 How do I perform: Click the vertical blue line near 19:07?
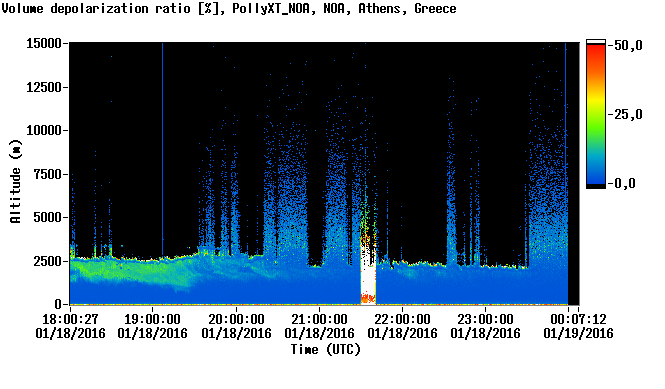162,148
